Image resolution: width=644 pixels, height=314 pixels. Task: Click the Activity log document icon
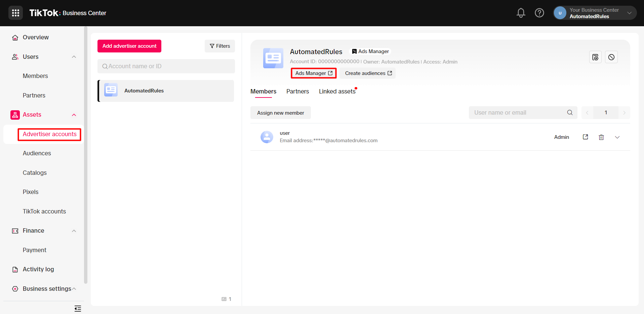pyautogui.click(x=15, y=270)
